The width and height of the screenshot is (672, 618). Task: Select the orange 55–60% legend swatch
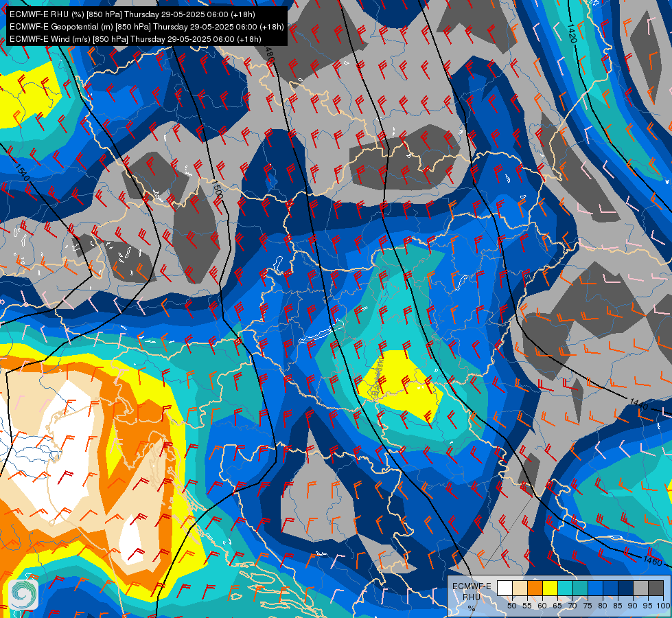point(535,588)
